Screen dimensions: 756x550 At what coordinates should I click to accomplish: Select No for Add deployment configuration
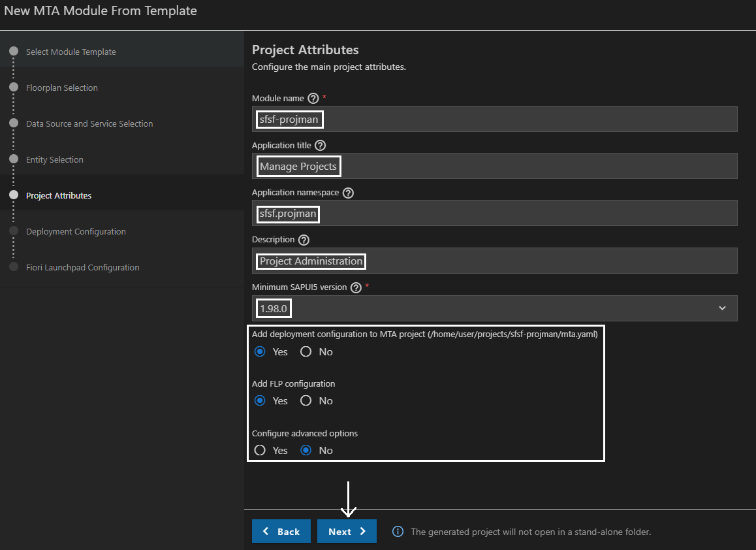click(306, 351)
